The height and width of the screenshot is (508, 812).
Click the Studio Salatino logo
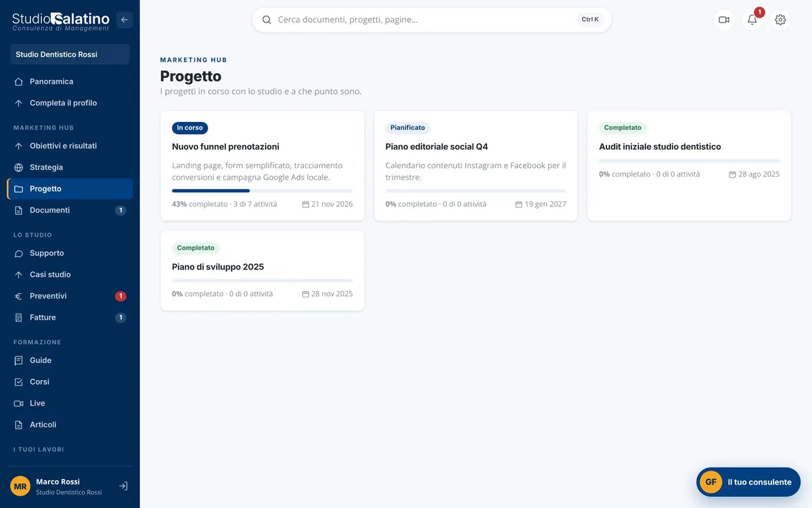click(61, 22)
